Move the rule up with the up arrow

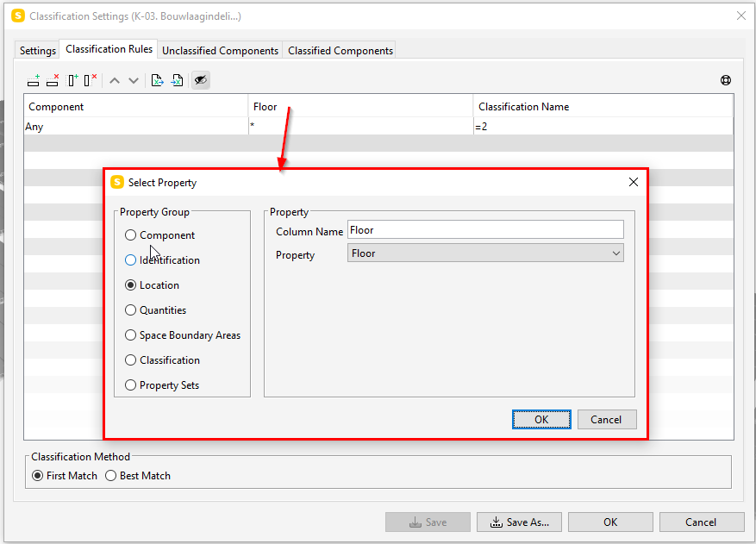(115, 80)
